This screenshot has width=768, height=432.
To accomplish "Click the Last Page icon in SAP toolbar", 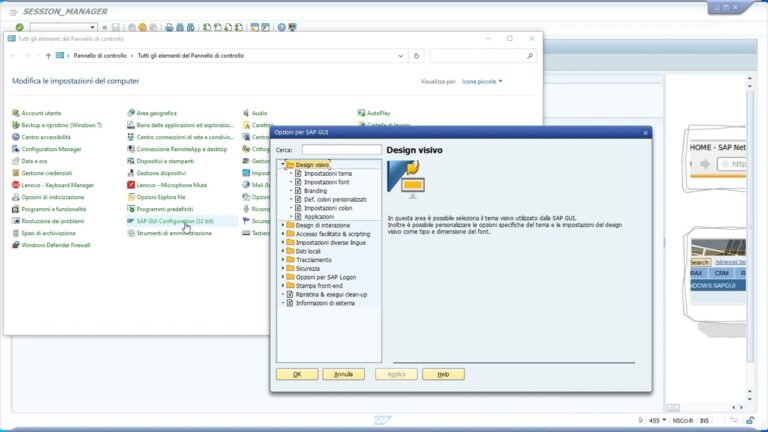I will (239, 27).
